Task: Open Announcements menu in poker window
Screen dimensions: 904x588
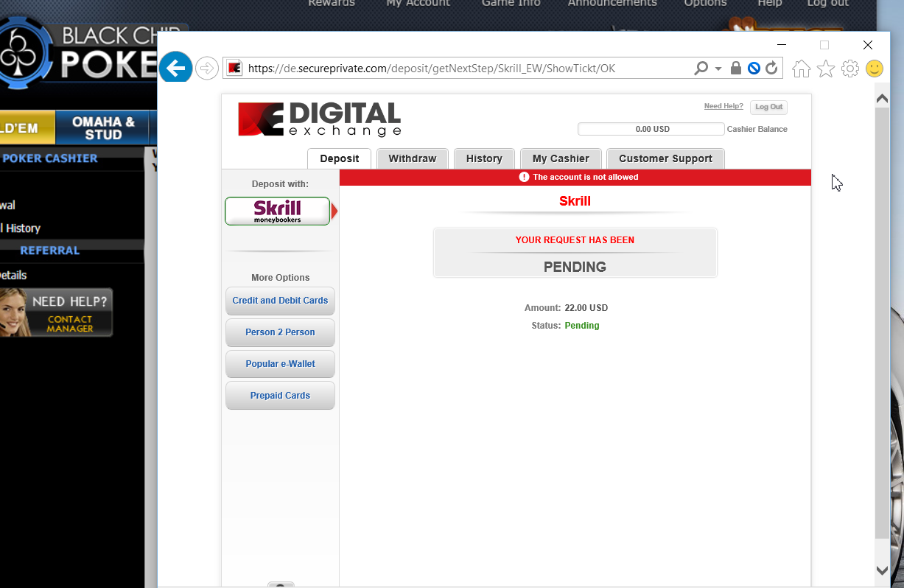Action: point(612,4)
